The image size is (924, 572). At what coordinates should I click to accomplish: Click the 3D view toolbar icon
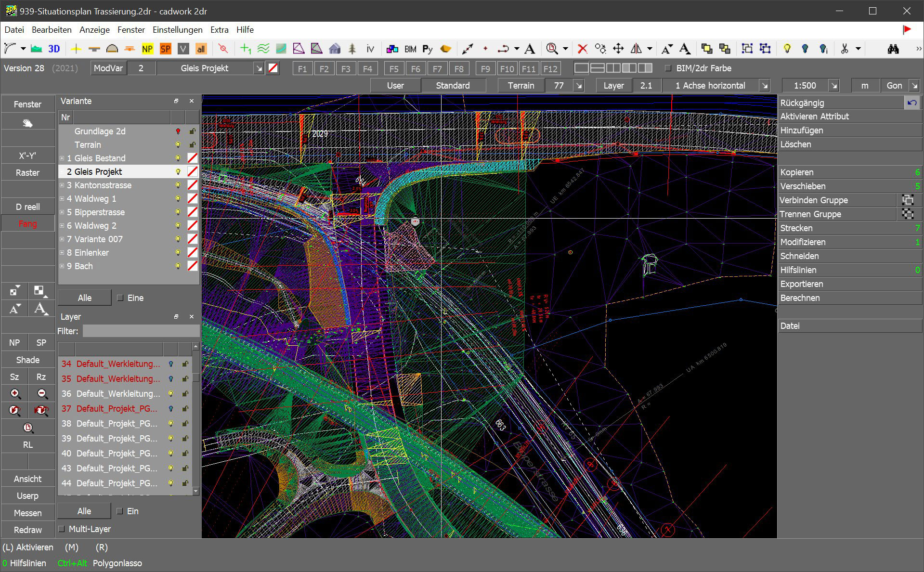tap(54, 49)
